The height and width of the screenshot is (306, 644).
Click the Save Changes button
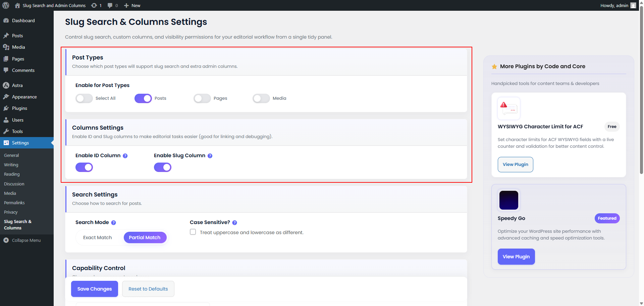[94, 289]
